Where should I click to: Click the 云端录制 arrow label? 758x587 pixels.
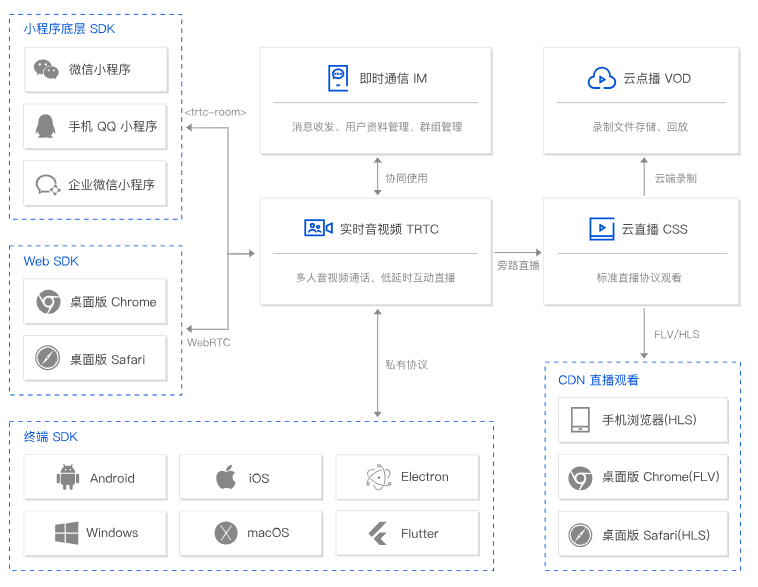point(675,178)
